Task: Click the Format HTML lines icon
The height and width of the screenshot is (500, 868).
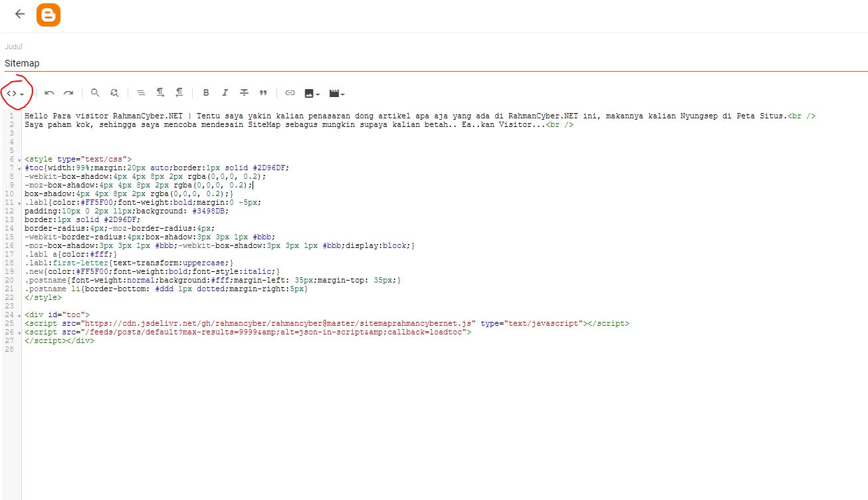Action: [x=140, y=93]
